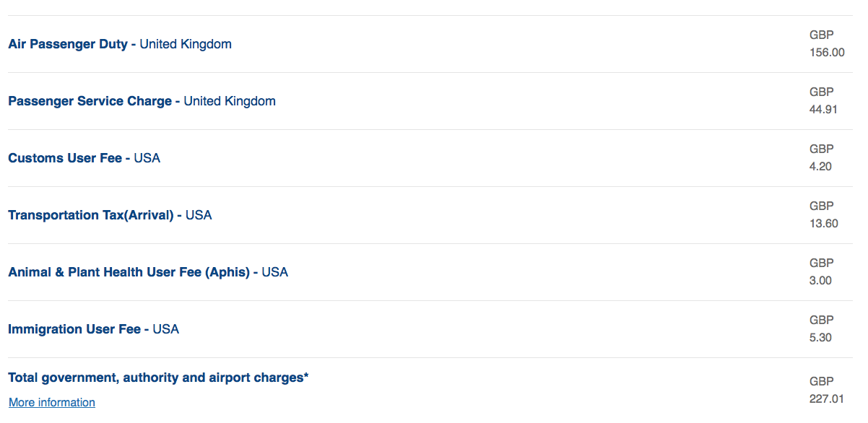Click the Passenger Service Charge label
The height and width of the screenshot is (423, 868).
[x=90, y=101]
